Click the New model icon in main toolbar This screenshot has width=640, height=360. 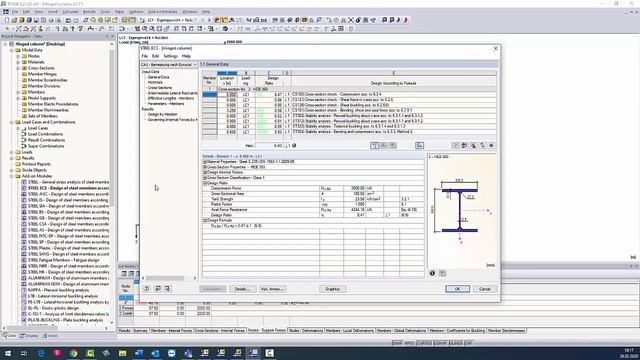[7, 20]
